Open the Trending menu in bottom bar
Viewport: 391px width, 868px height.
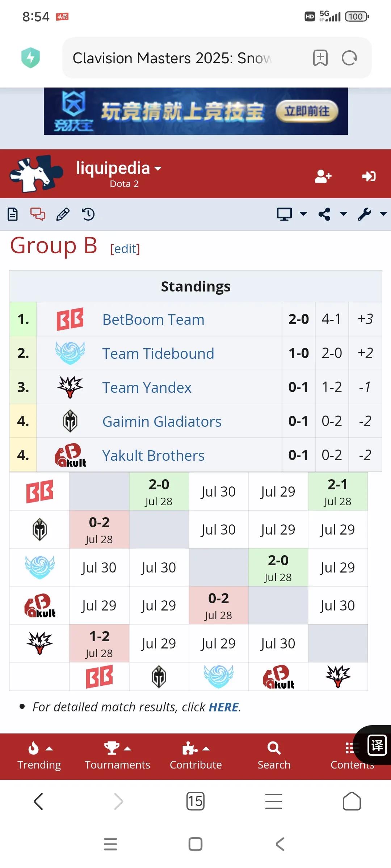pyautogui.click(x=39, y=756)
